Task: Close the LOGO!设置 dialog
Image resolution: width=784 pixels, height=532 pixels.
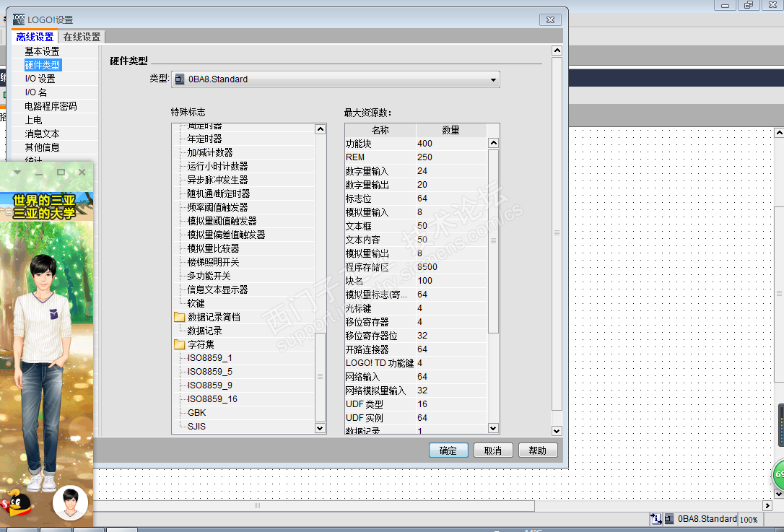Action: point(550,19)
